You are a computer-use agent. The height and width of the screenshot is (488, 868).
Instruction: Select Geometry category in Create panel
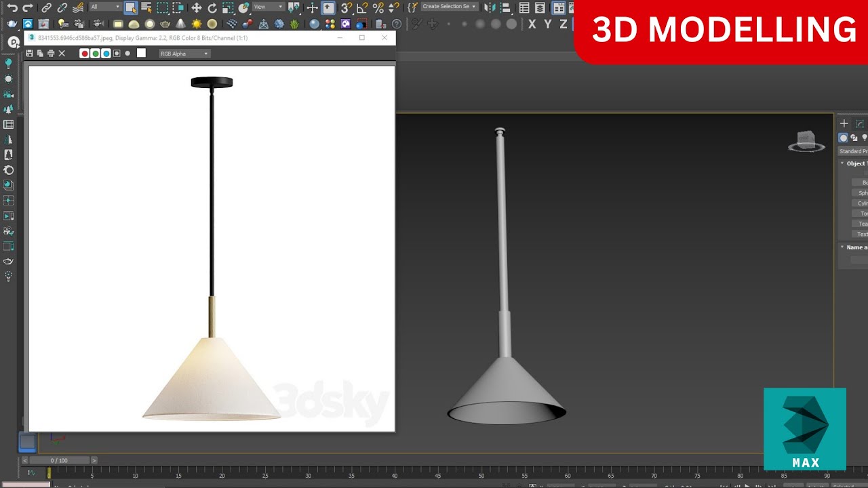pyautogui.click(x=844, y=138)
